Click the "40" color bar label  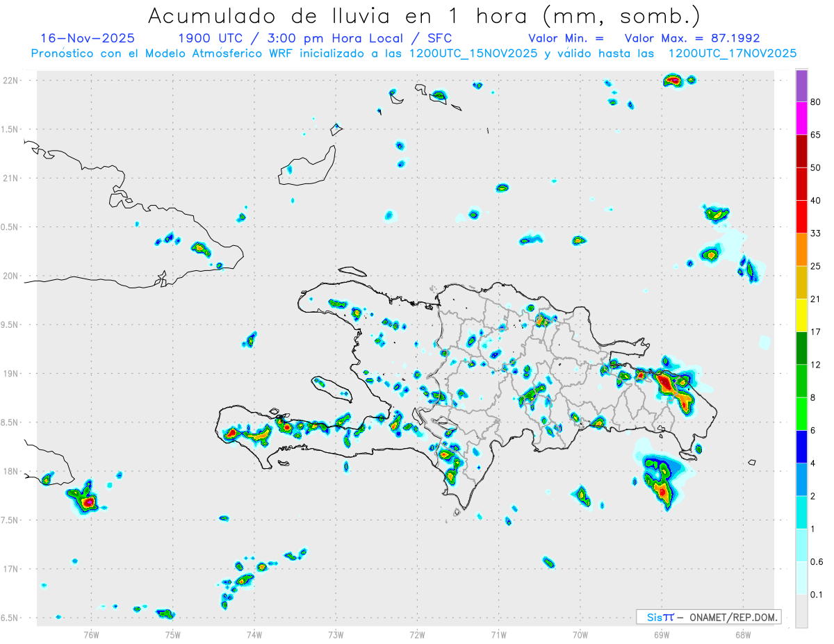pyautogui.click(x=816, y=201)
